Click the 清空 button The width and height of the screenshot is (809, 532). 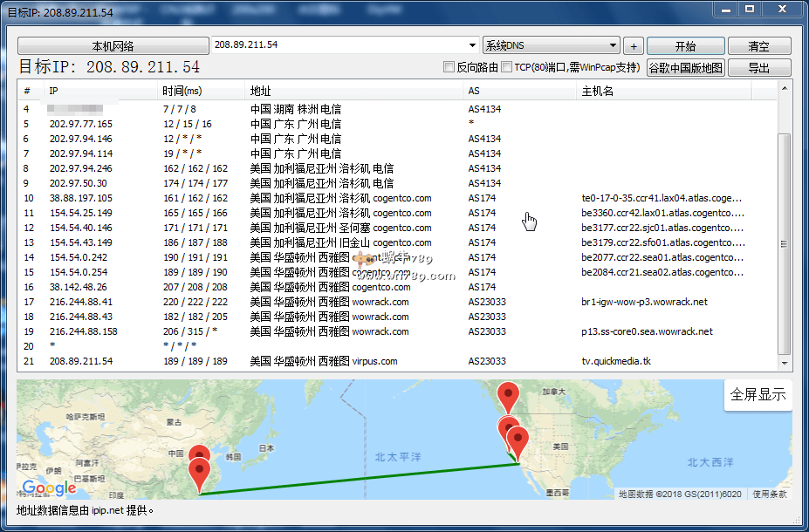pos(759,46)
